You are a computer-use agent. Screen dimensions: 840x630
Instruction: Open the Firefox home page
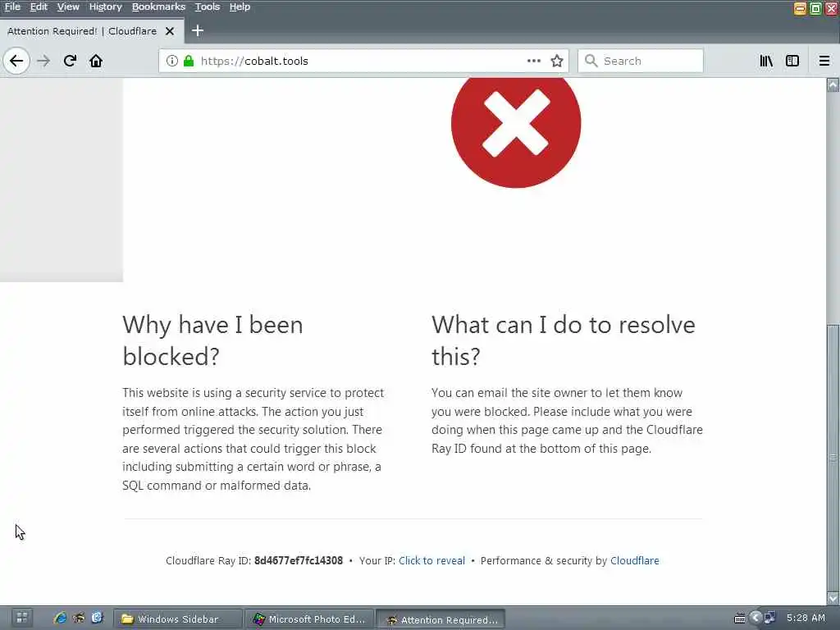pyautogui.click(x=96, y=61)
